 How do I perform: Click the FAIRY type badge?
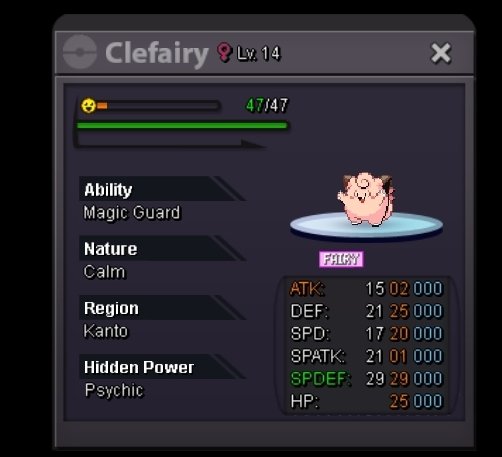pyautogui.click(x=341, y=259)
